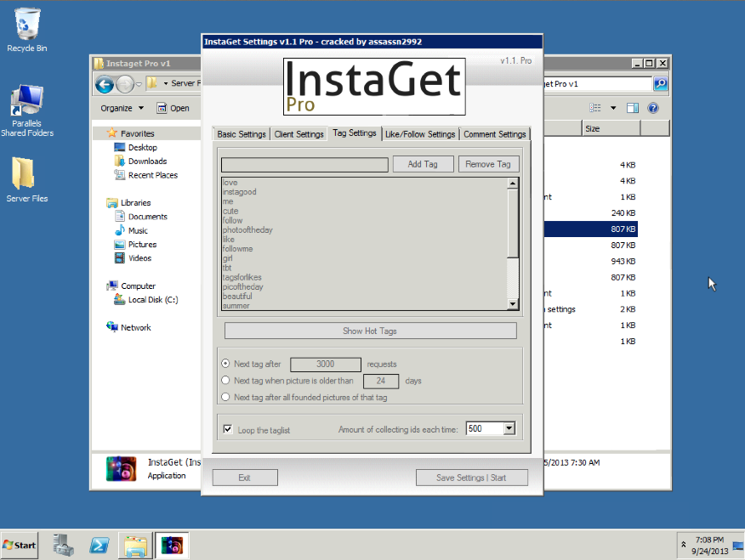Select the 'tagsforlikes' tag in list
This screenshot has height=560, width=745.
point(242,277)
